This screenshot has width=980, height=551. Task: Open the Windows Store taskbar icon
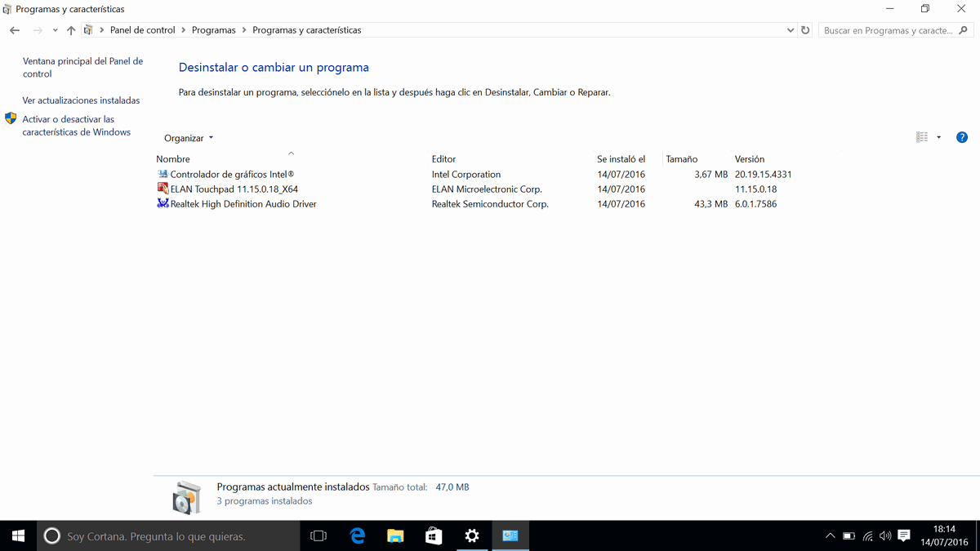(434, 535)
